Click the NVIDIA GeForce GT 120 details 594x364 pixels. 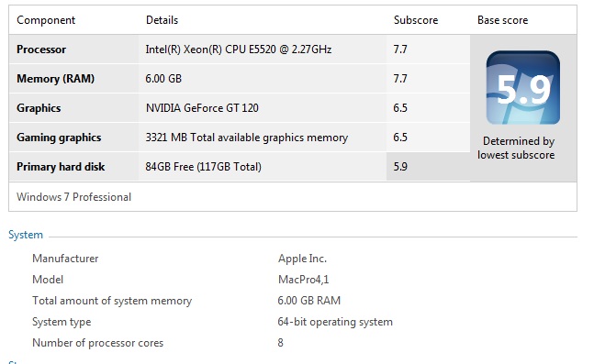point(202,108)
